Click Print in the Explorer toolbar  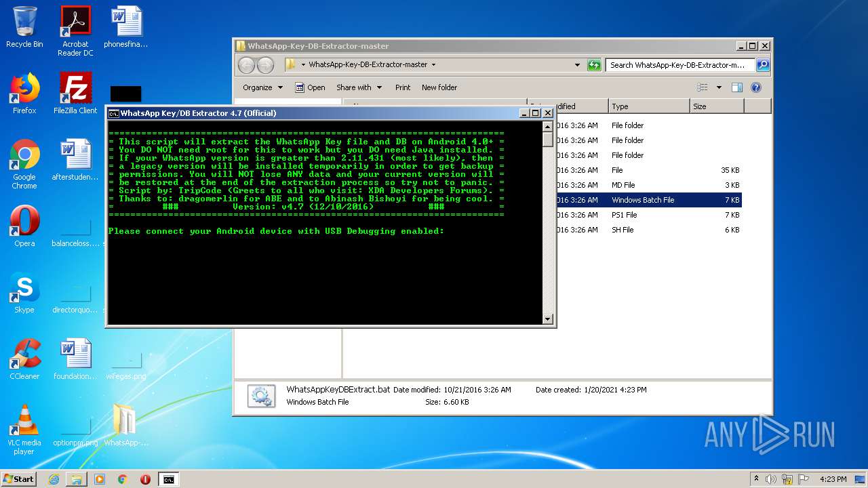pyautogui.click(x=403, y=87)
